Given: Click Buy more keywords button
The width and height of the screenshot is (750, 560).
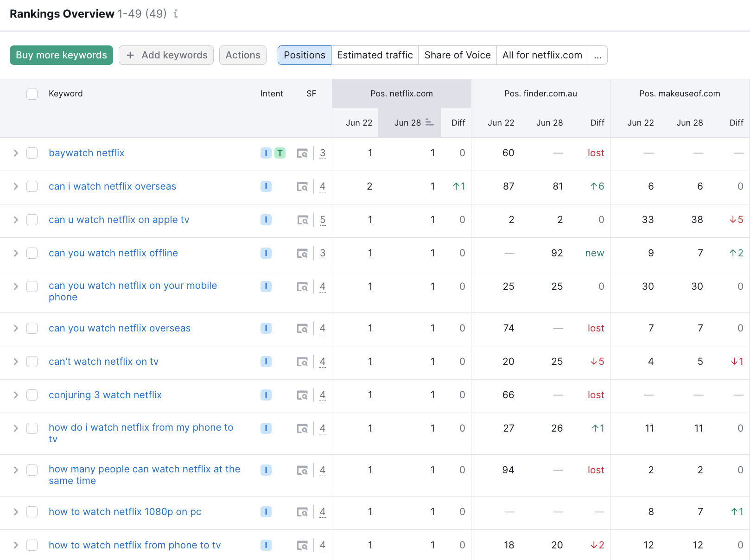Looking at the screenshot, I should pyautogui.click(x=61, y=55).
